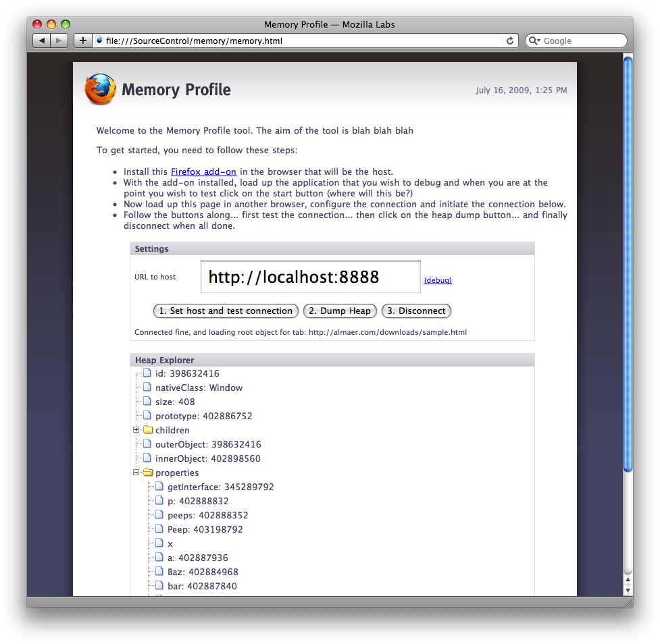This screenshot has height=644, width=660.
Task: Click the children folder icon
Action: (148, 430)
